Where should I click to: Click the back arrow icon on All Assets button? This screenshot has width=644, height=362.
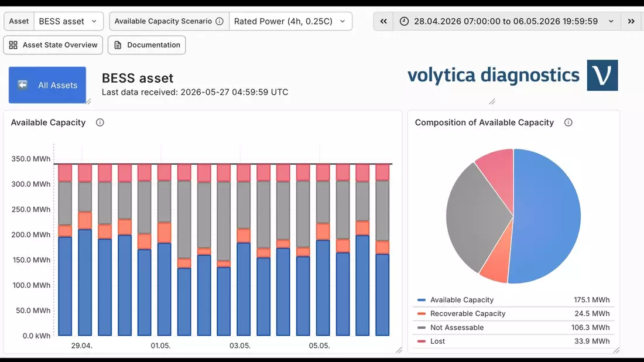23,85
